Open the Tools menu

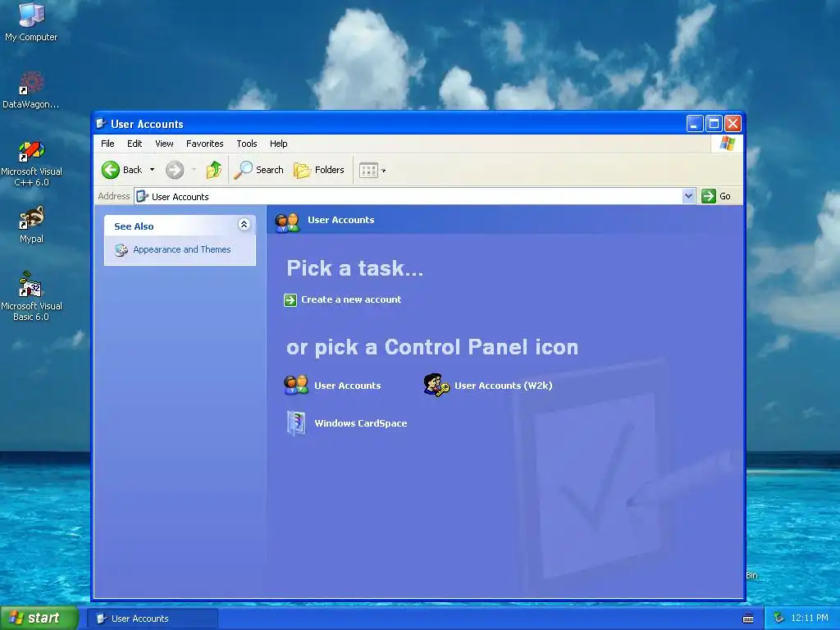tap(247, 144)
